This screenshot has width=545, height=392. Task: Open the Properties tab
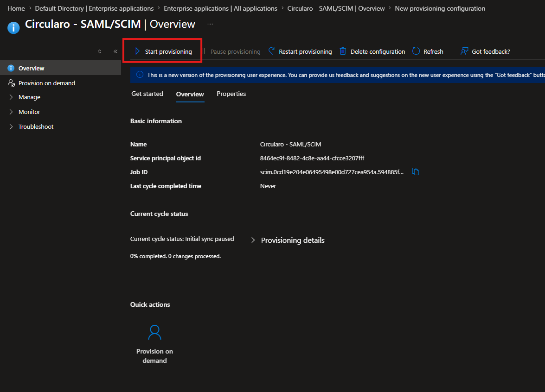pyautogui.click(x=231, y=94)
